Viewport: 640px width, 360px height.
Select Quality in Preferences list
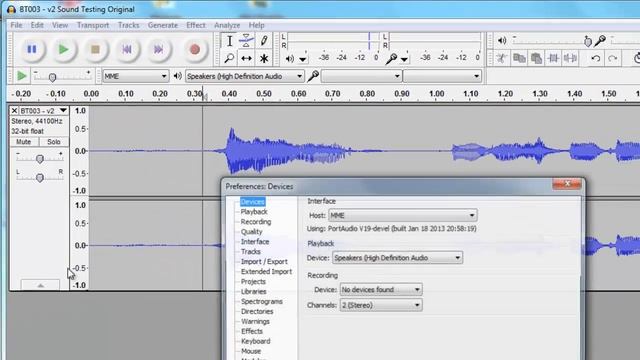251,232
